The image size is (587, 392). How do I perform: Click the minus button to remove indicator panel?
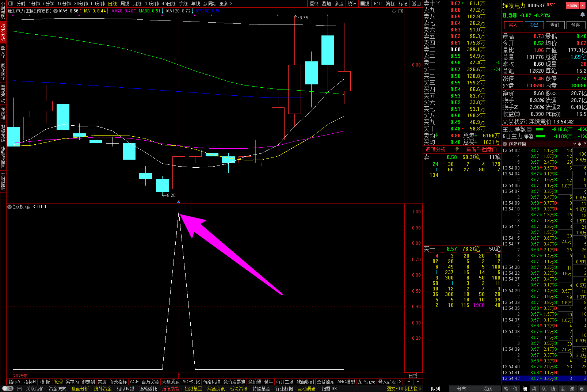coord(418,382)
